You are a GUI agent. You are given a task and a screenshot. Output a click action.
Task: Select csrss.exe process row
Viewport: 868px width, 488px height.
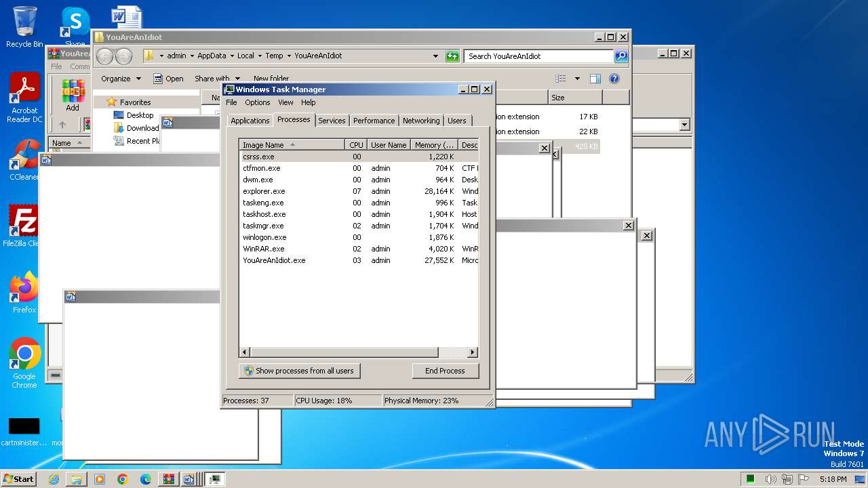(x=359, y=157)
